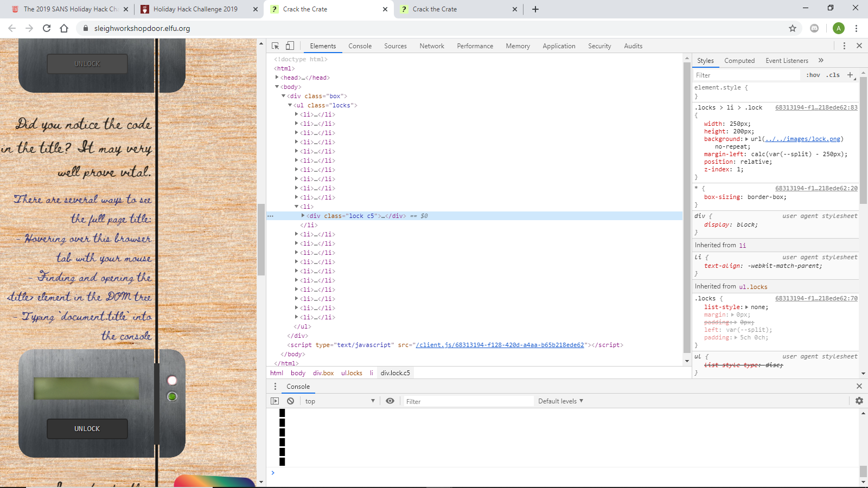The width and height of the screenshot is (868, 488).
Task: Open Chrome's main menu
Action: (857, 28)
